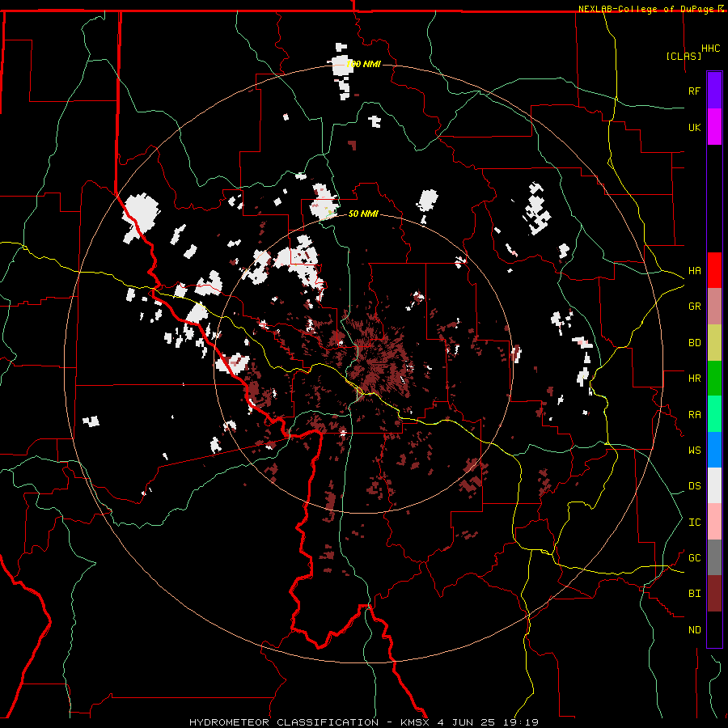Click the yellow BD color swatch
728x728 pixels.
(x=714, y=343)
